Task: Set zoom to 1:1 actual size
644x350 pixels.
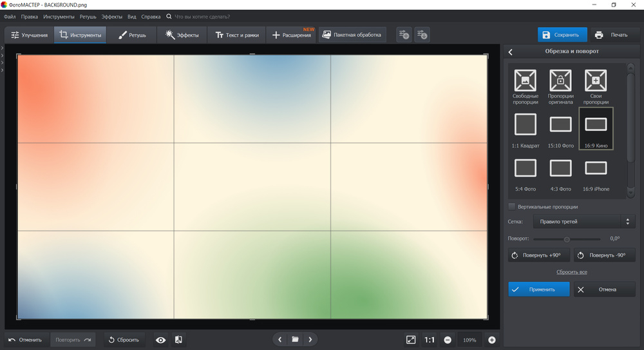Action: pyautogui.click(x=429, y=340)
